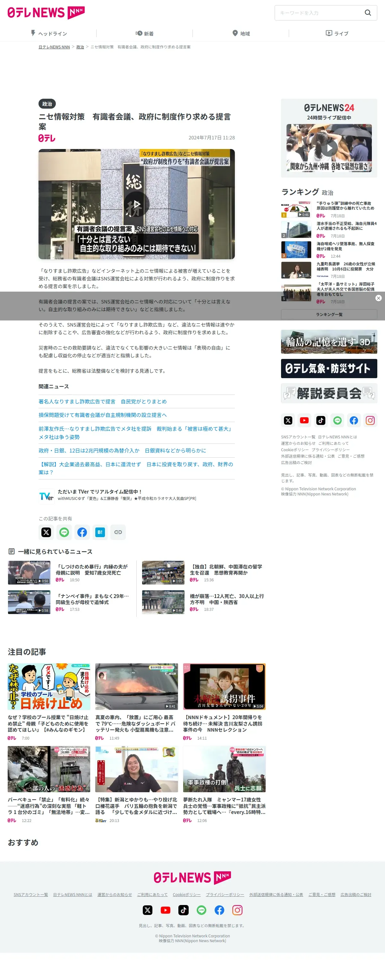
Task: Click the TVer logo icon
Action: (x=47, y=496)
